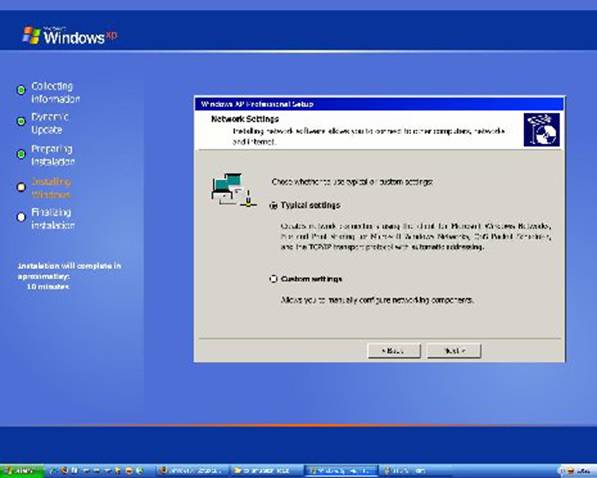Click the Network Settings heading

coord(245,119)
